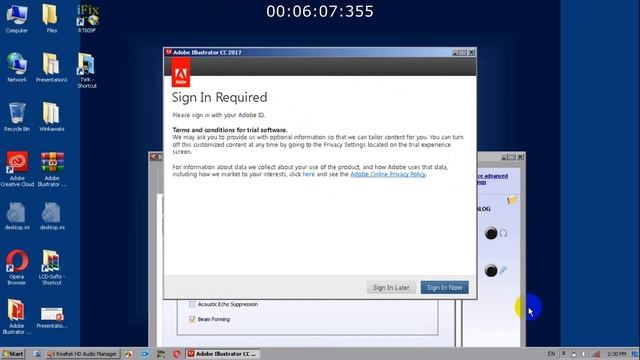Open the Start menu
640x360 pixels.
tap(13, 354)
